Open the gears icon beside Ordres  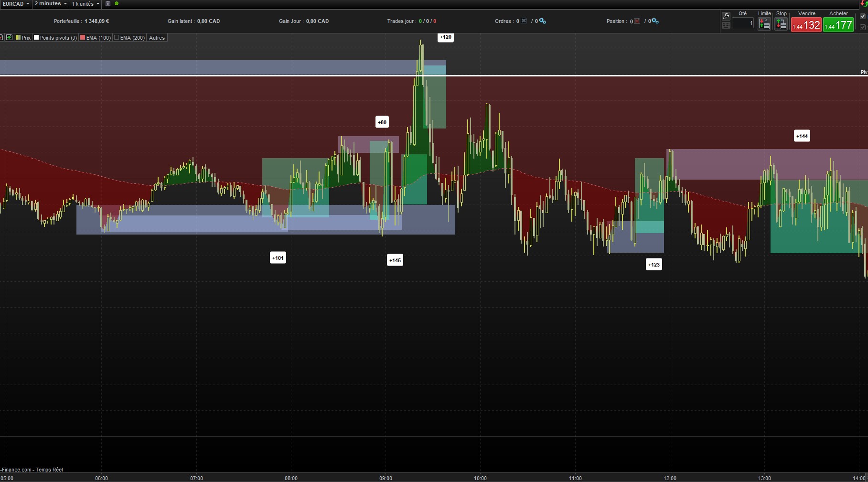tap(542, 21)
